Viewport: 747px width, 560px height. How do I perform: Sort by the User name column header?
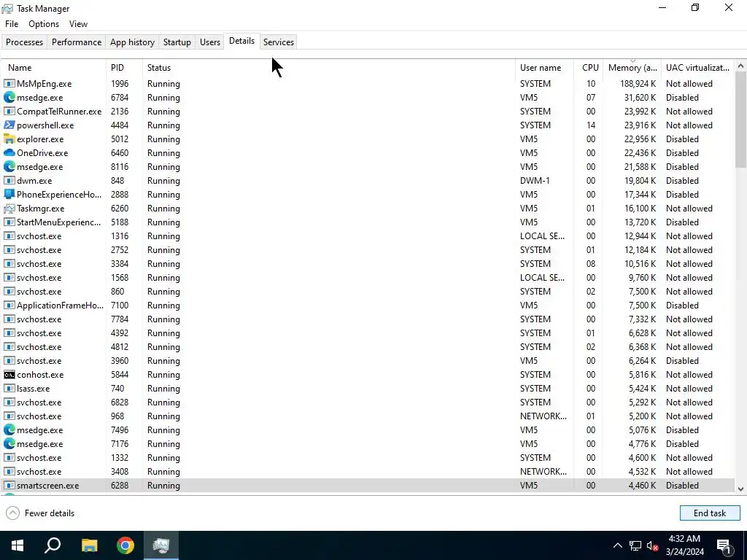pyautogui.click(x=544, y=68)
